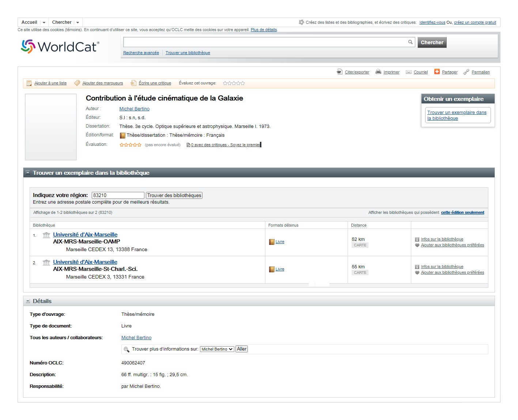Image resolution: width=518 pixels, height=420 pixels.
Task: Collapse the Détails section
Action: tap(28, 301)
